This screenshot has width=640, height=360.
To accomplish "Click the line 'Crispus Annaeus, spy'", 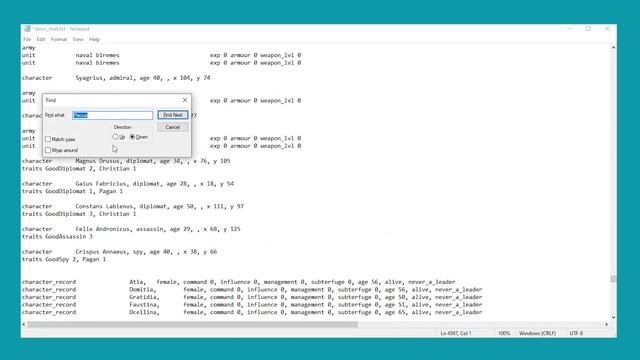I will [120, 252].
